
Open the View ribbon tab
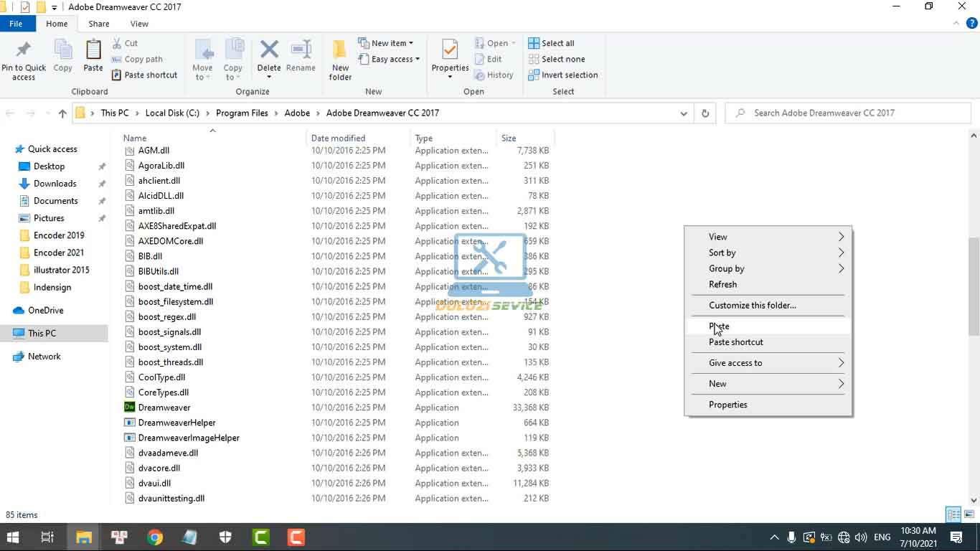click(x=139, y=24)
